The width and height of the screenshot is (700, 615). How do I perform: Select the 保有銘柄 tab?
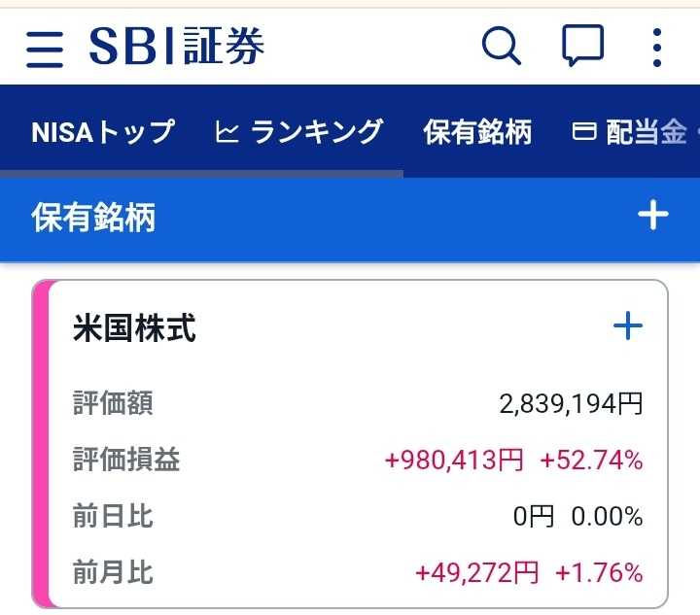pos(477,132)
